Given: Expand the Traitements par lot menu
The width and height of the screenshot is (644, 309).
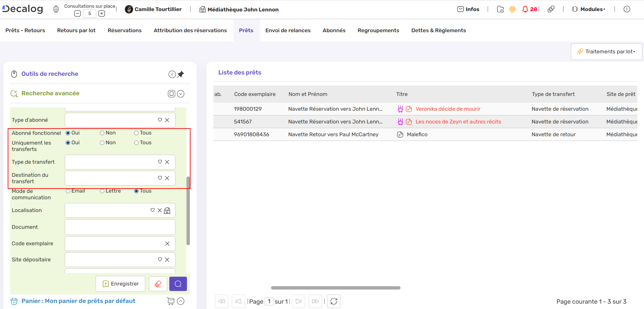Looking at the screenshot, I should pos(606,52).
